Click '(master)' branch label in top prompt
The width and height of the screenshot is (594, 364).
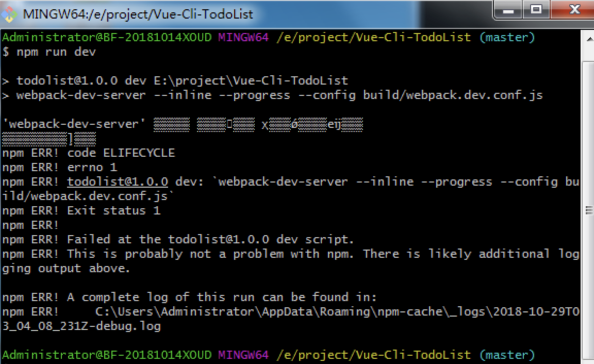pos(507,38)
